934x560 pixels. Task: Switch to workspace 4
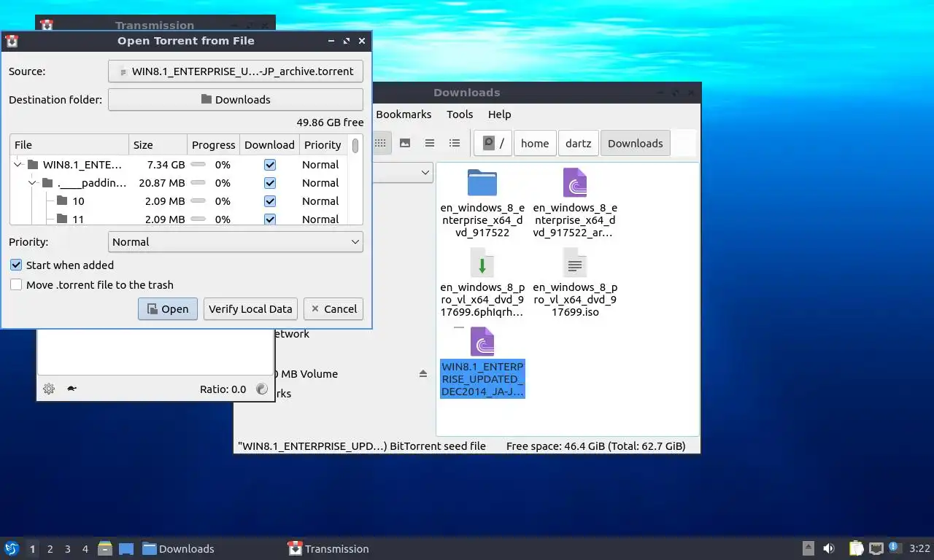click(85, 548)
